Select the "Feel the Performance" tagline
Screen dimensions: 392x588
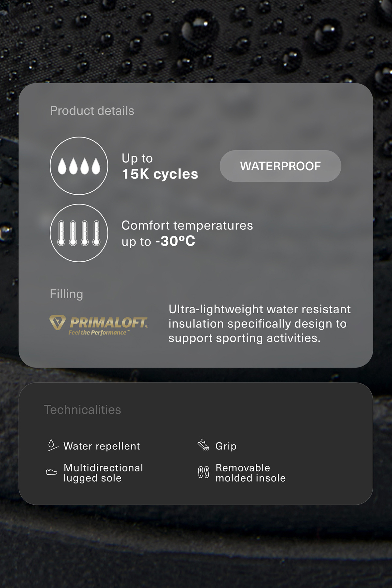point(99,333)
